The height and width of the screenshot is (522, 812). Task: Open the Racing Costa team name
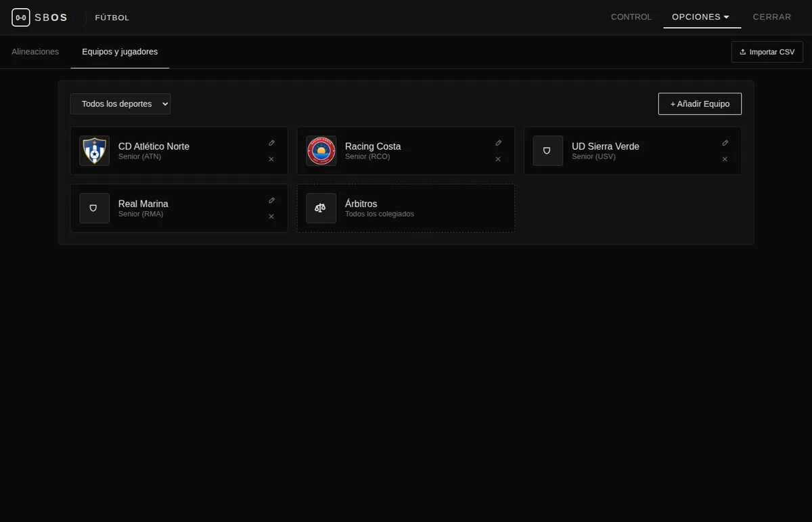click(x=373, y=146)
